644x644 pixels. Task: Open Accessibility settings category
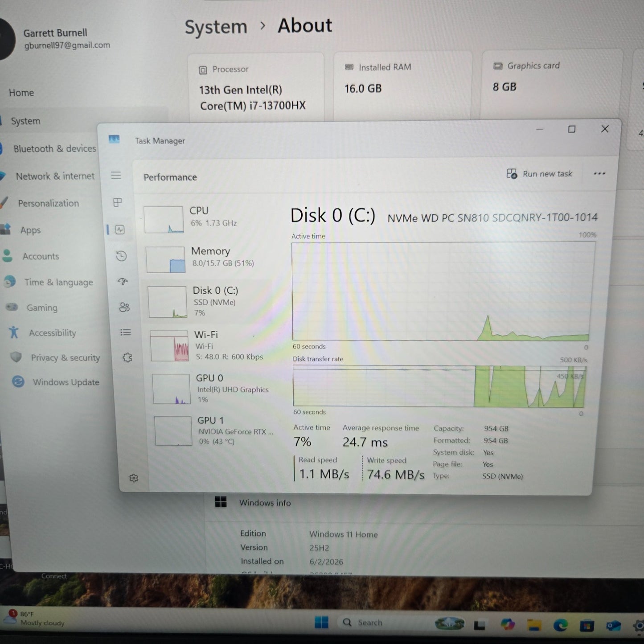[x=52, y=333]
